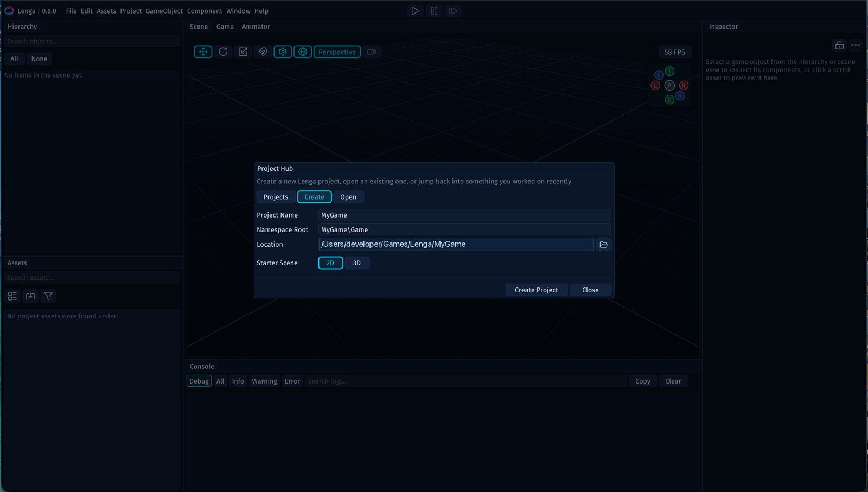This screenshot has width=868, height=492.
Task: Select 2D starter scene option
Action: (330, 263)
